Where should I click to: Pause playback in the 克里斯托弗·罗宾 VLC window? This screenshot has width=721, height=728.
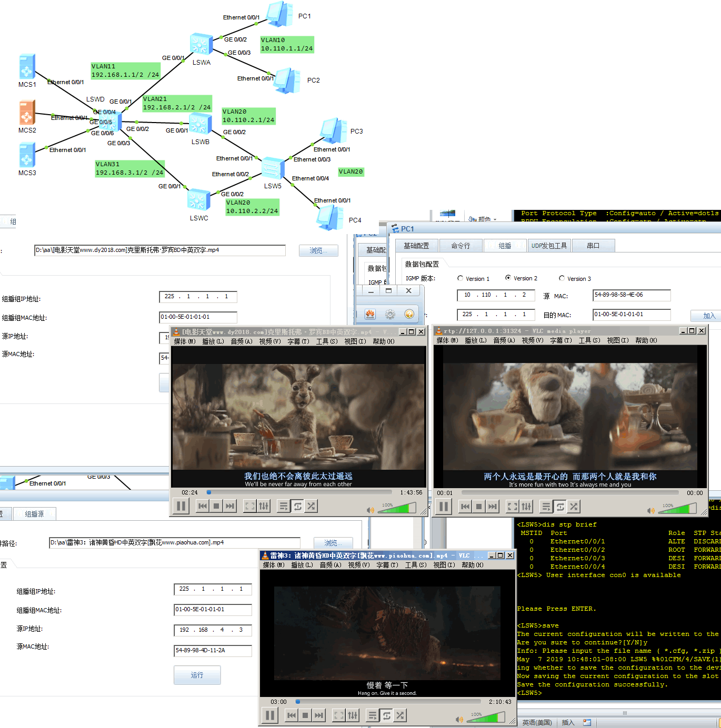click(x=181, y=506)
